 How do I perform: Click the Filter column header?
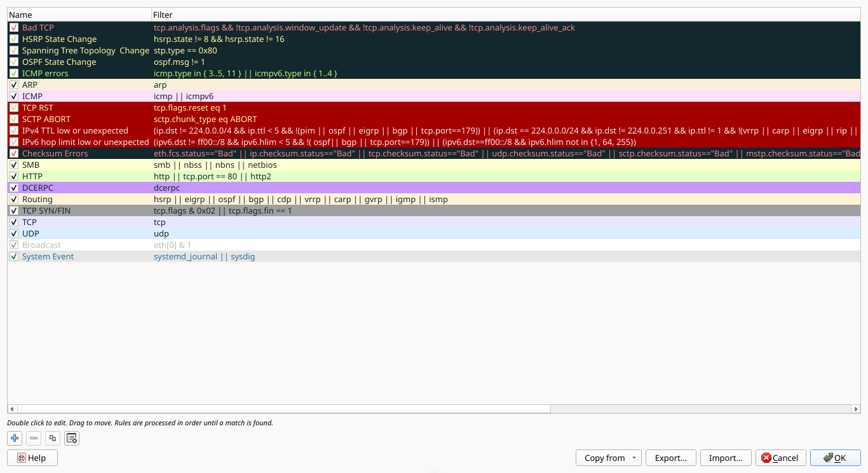click(445, 15)
